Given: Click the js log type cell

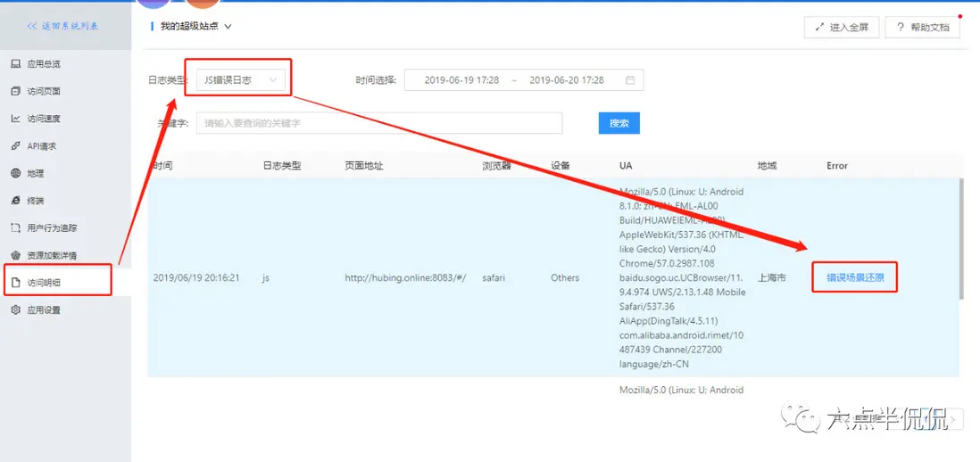Looking at the screenshot, I should [266, 278].
